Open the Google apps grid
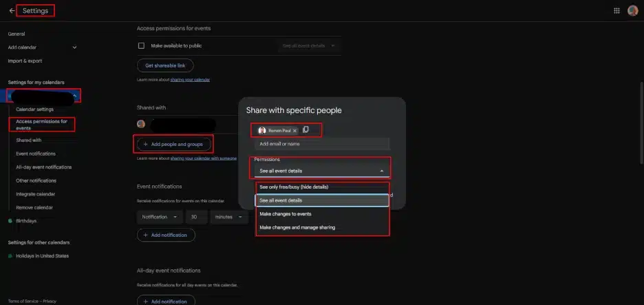The width and height of the screenshot is (644, 305). (x=616, y=11)
